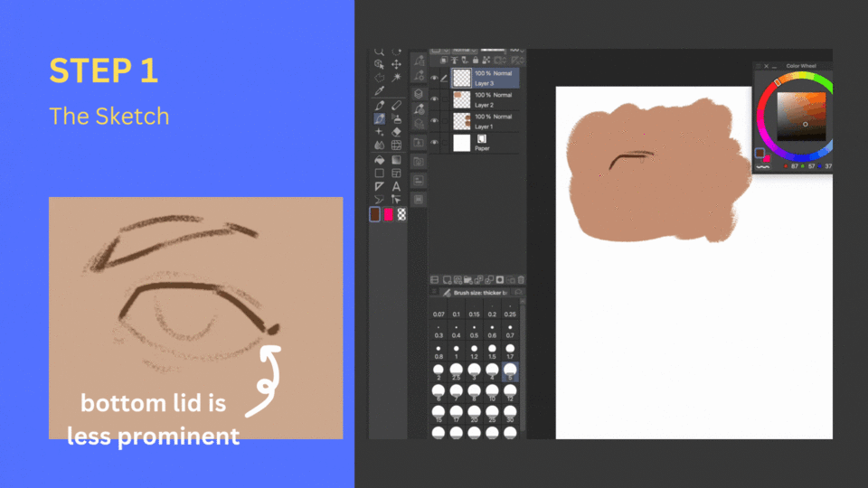Select the Blend tool
This screenshot has height=488, width=868.
(379, 145)
